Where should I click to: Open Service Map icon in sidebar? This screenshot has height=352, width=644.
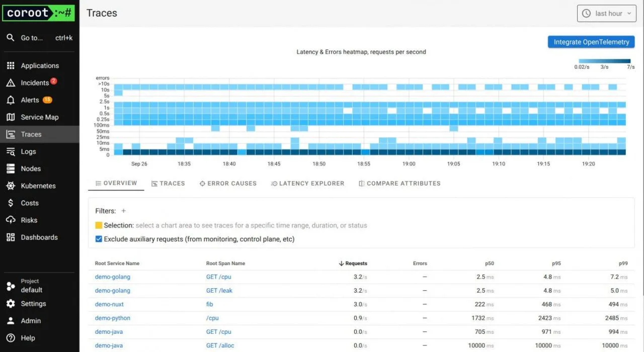point(11,117)
